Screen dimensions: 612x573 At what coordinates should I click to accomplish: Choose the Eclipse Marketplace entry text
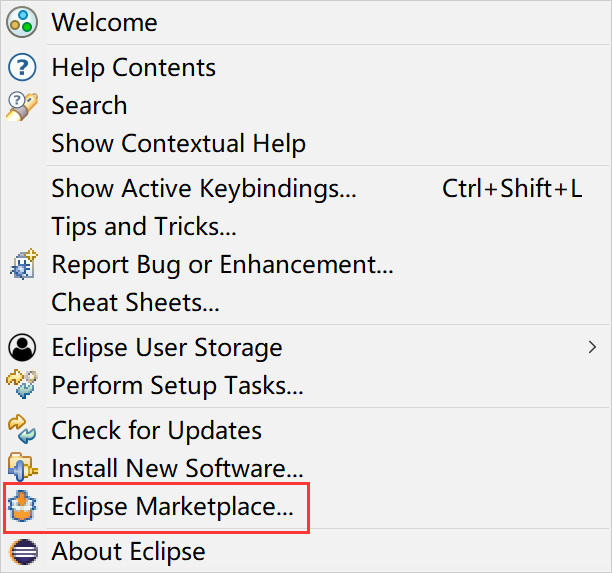point(172,507)
